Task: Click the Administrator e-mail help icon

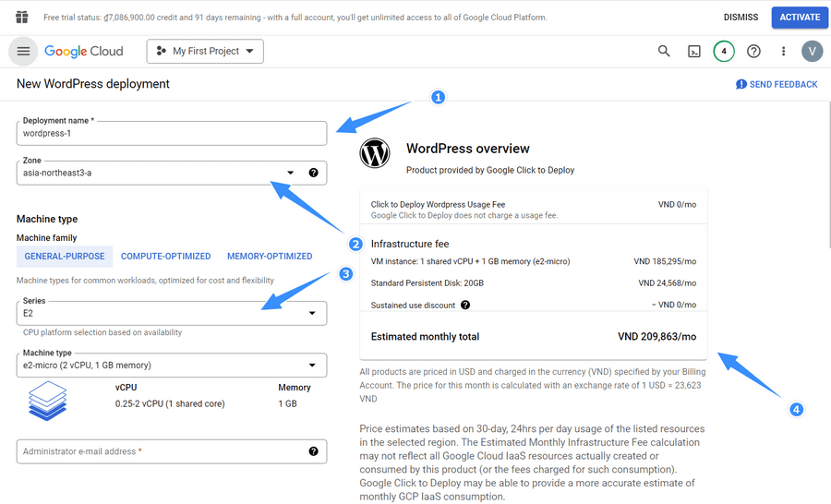Action: pyautogui.click(x=313, y=451)
